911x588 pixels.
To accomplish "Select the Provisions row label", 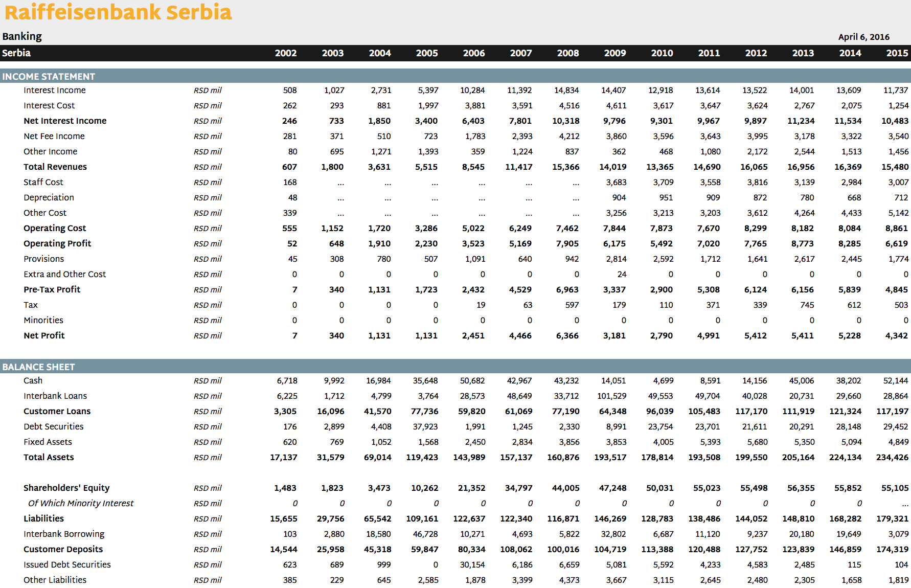I will (x=43, y=259).
